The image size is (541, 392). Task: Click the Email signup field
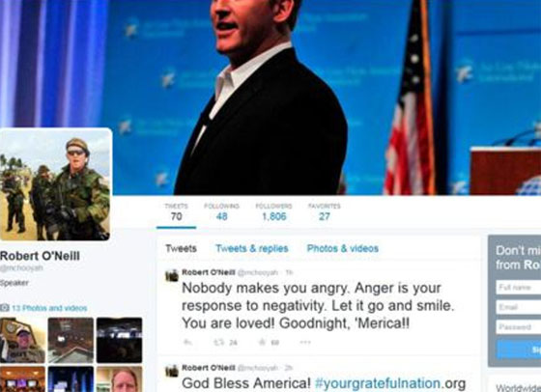point(519,307)
